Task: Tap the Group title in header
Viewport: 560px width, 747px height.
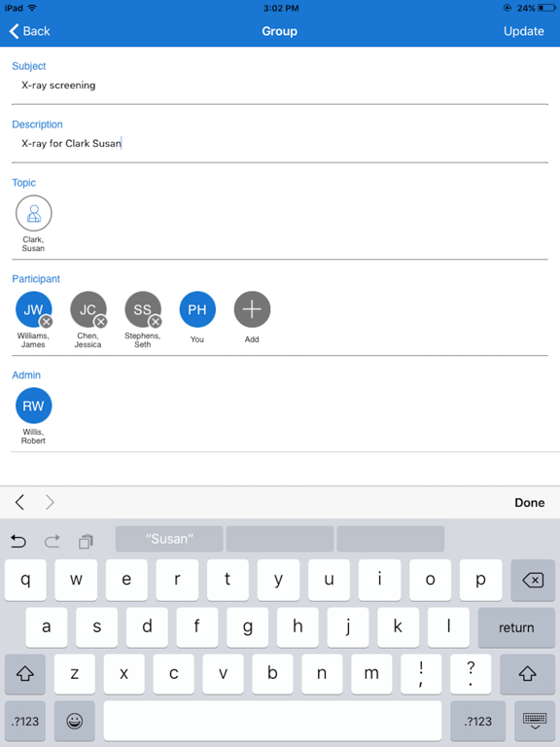Action: pos(280,31)
